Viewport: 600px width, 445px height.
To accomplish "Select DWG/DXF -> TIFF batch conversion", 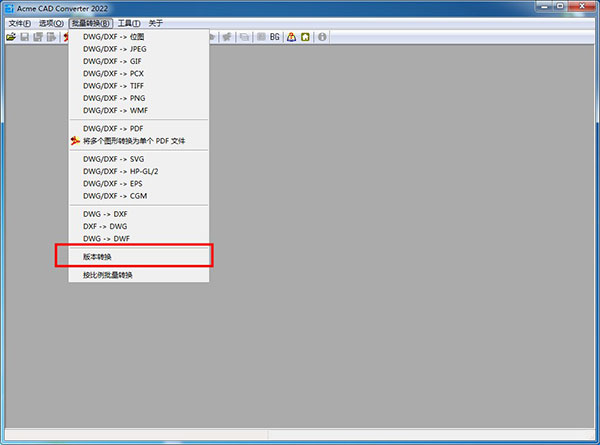I will pyautogui.click(x=139, y=86).
